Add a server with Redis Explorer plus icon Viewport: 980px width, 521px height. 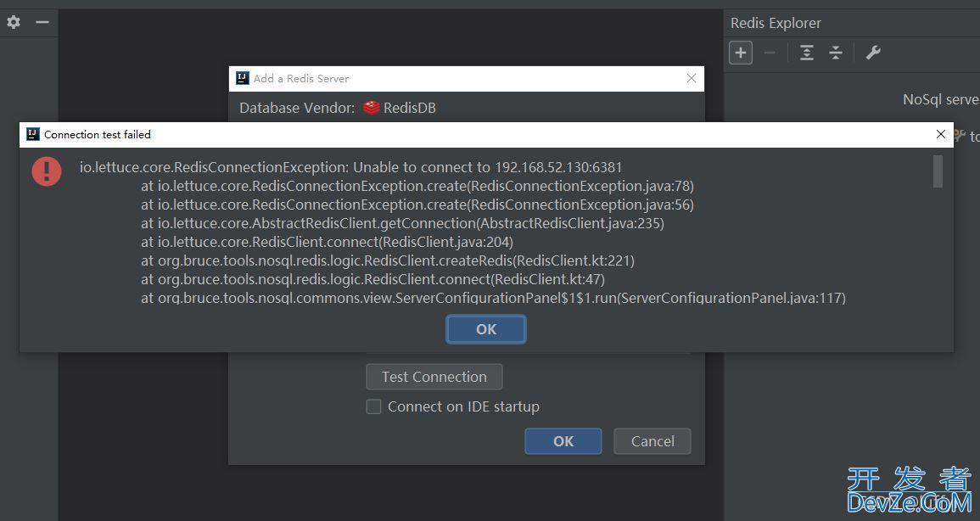[x=741, y=53]
